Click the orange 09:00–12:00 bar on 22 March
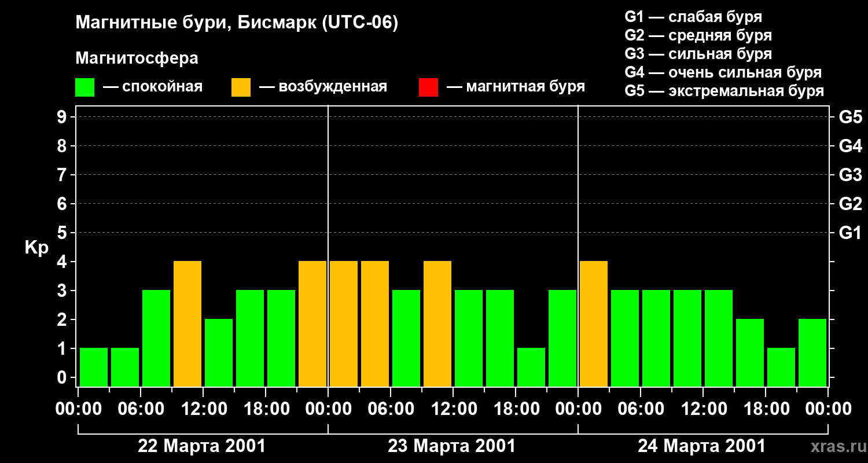The height and width of the screenshot is (463, 868). tap(187, 324)
